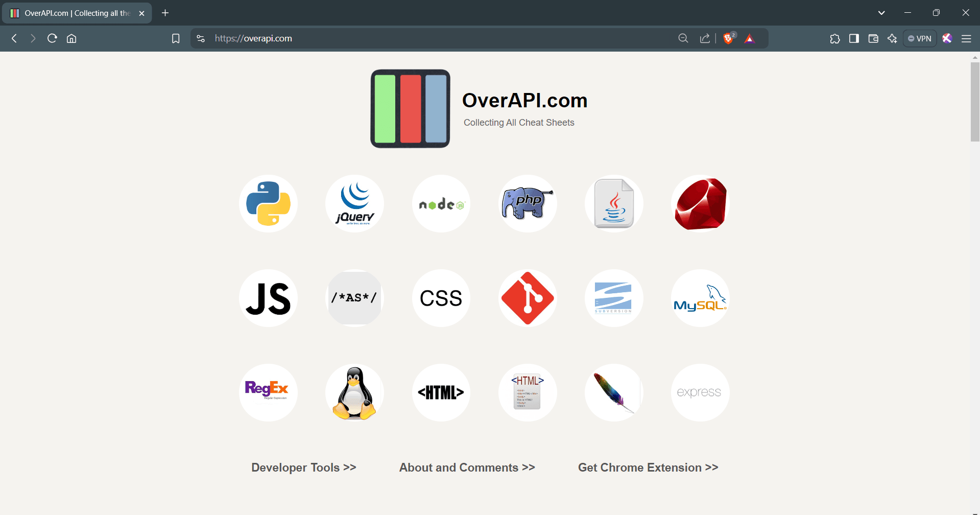The image size is (980, 515).
Task: Click the Collecting All Cheat Sheets tagline
Action: pos(519,123)
